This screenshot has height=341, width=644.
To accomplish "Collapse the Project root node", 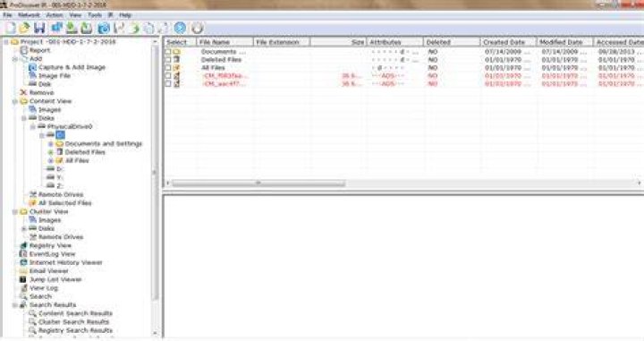I will click(x=5, y=42).
